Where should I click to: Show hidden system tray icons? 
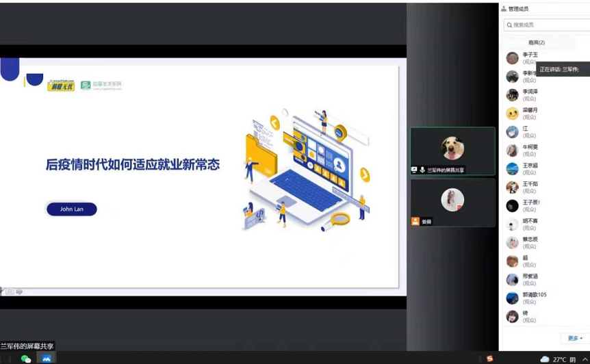coord(585,359)
